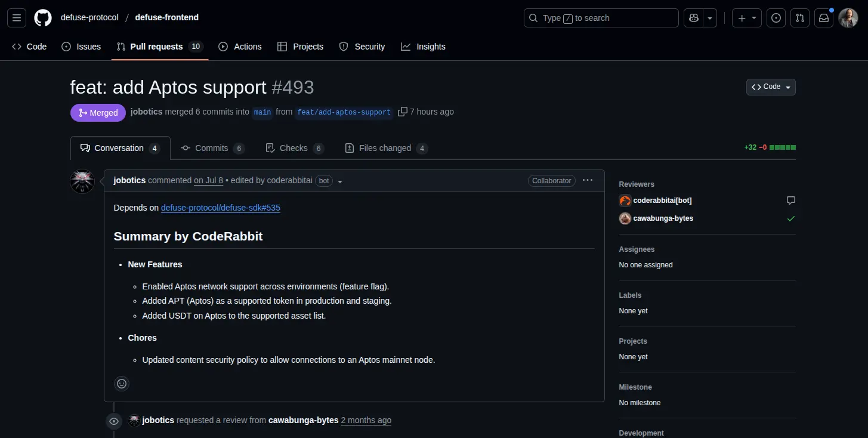Viewport: 868px width, 438px height.
Task: View coderabbitai review comment icon
Action: coord(791,201)
